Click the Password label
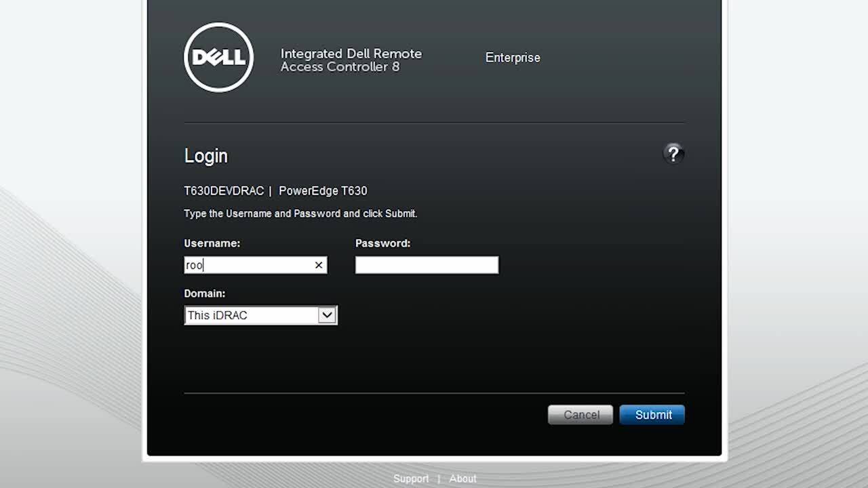The width and height of the screenshot is (868, 488). (383, 243)
